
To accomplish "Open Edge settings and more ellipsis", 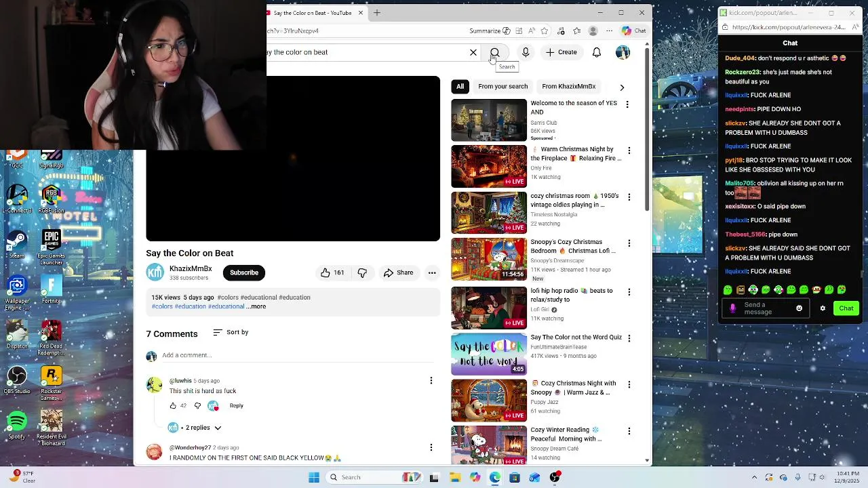I will 609,30.
